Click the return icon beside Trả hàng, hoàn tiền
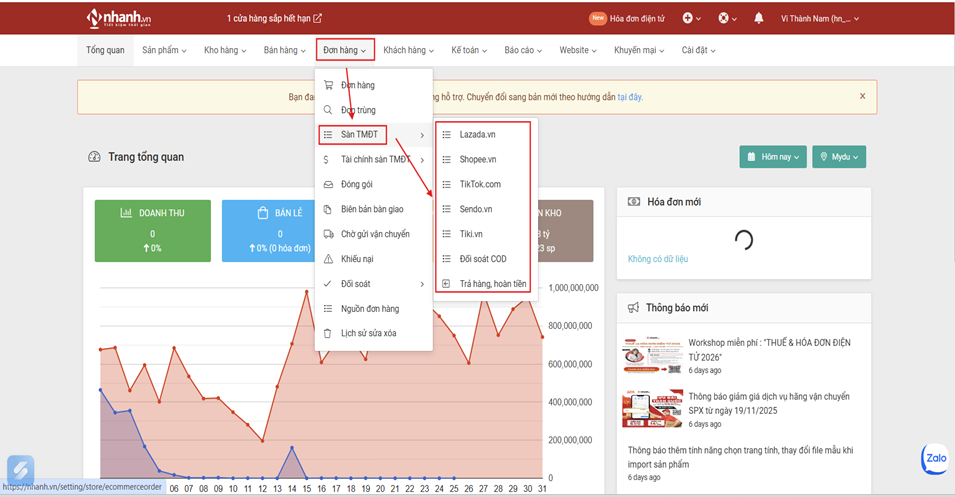The height and width of the screenshot is (497, 955). 446,284
